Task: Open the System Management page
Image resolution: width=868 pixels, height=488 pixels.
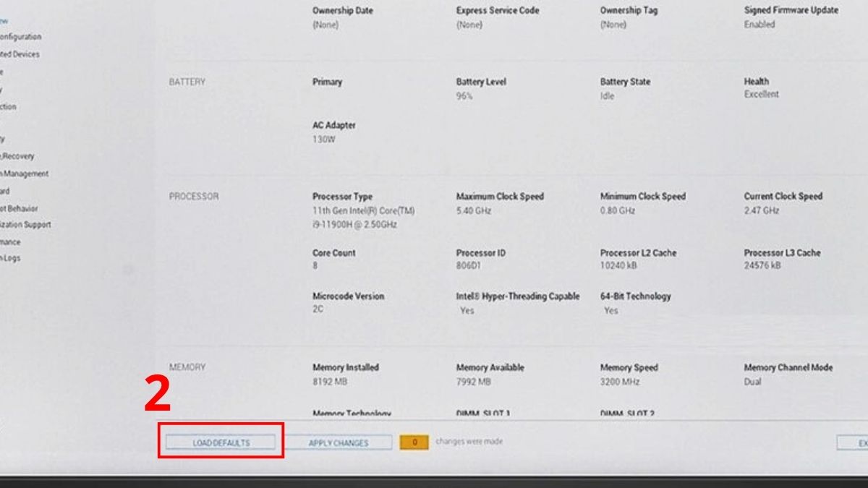Action: (x=22, y=174)
